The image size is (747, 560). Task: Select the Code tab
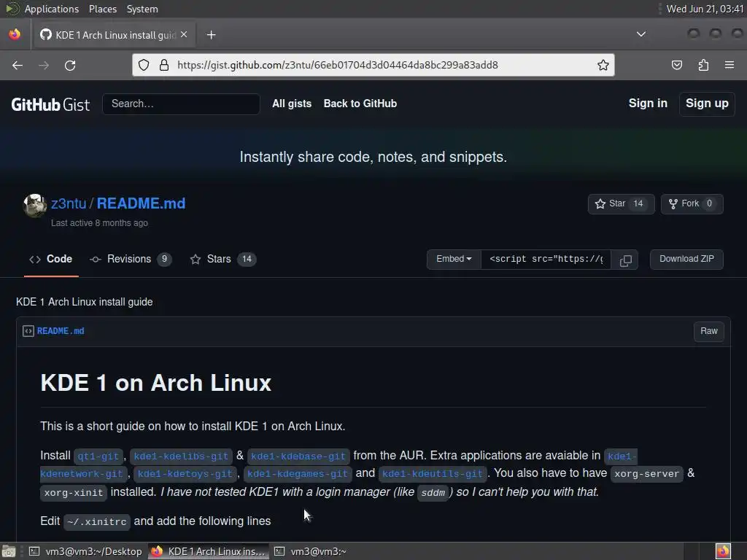(x=51, y=259)
